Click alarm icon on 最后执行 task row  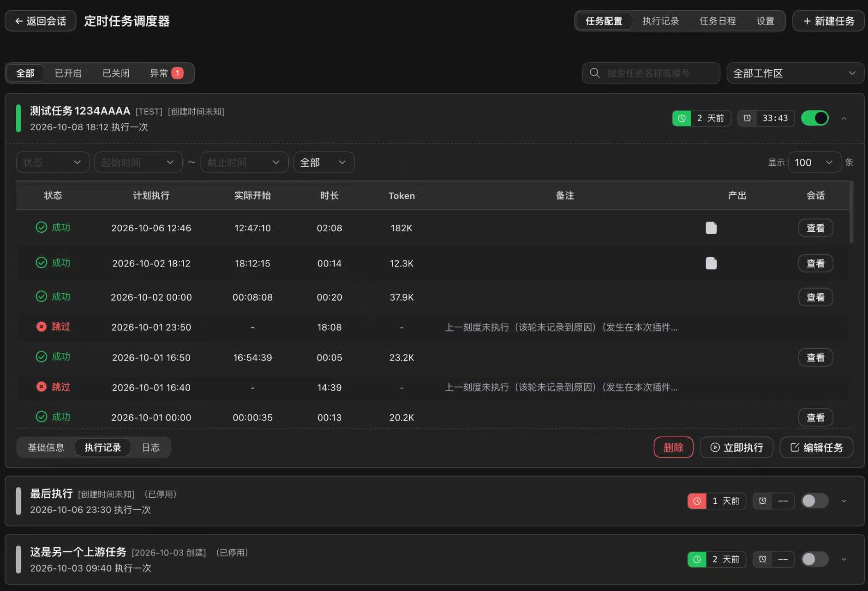click(762, 501)
